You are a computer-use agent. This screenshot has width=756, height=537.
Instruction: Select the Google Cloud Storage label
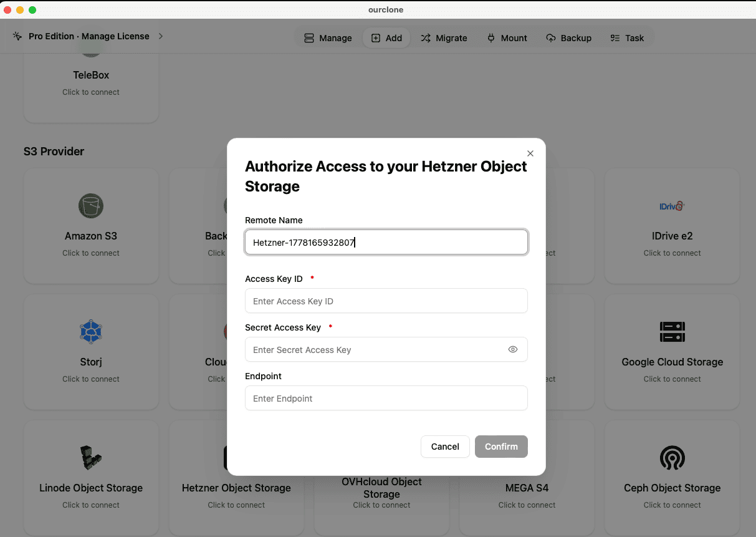click(x=672, y=362)
